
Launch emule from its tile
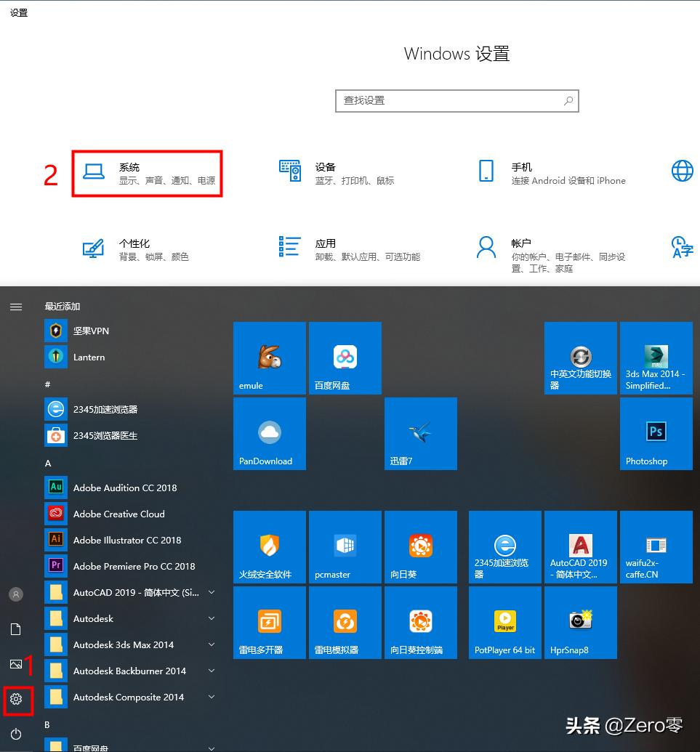pos(269,357)
